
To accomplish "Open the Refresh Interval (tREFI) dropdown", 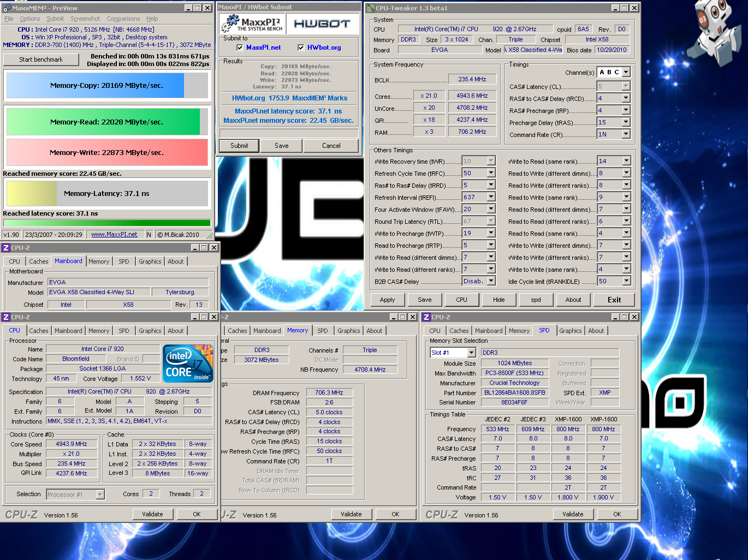I will click(491, 197).
